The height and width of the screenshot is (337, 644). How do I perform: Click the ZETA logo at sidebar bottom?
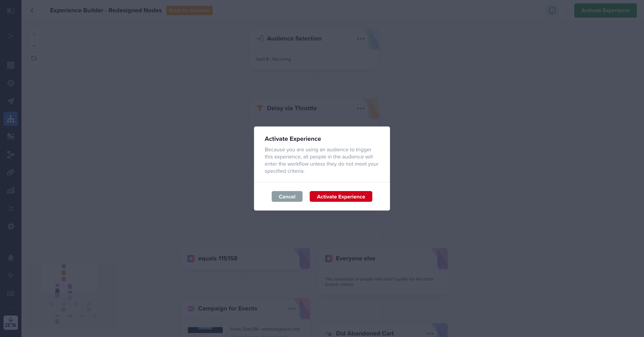pos(11,322)
